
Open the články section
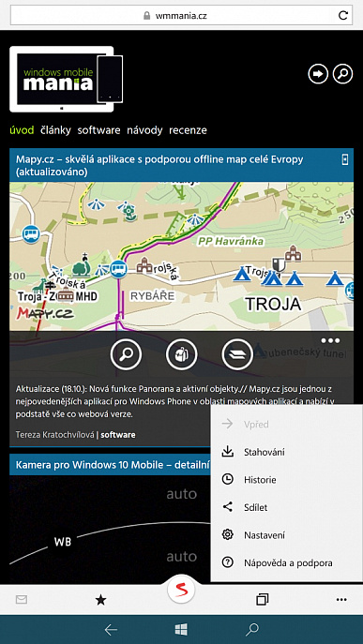pos(56,130)
